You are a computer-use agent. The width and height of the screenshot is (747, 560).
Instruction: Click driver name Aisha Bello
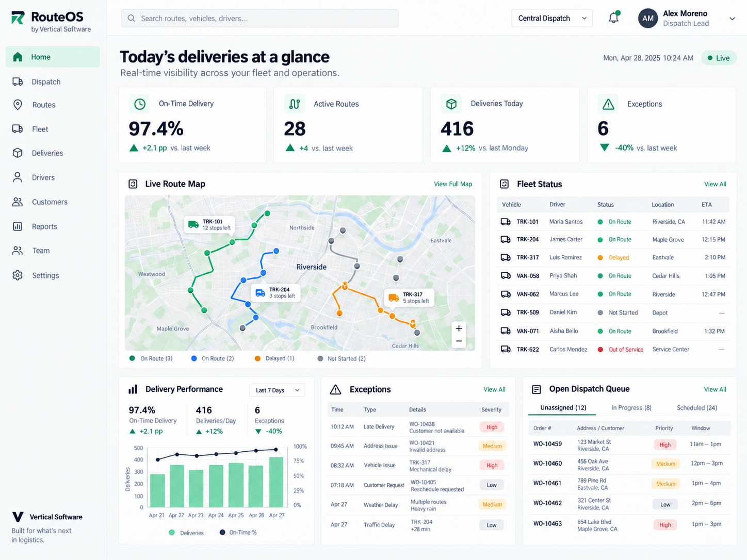pos(564,331)
